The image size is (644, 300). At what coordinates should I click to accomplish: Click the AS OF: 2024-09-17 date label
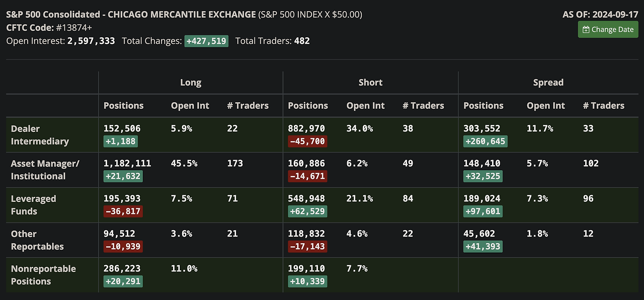pyautogui.click(x=600, y=14)
